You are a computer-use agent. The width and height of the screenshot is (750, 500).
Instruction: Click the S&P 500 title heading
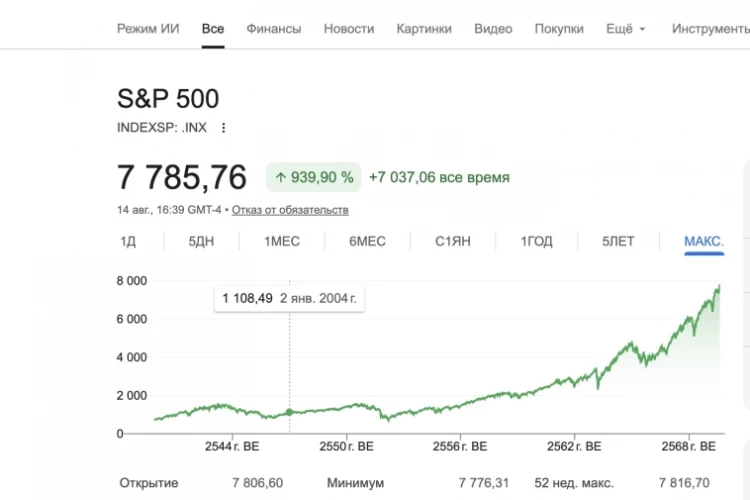coord(168,99)
